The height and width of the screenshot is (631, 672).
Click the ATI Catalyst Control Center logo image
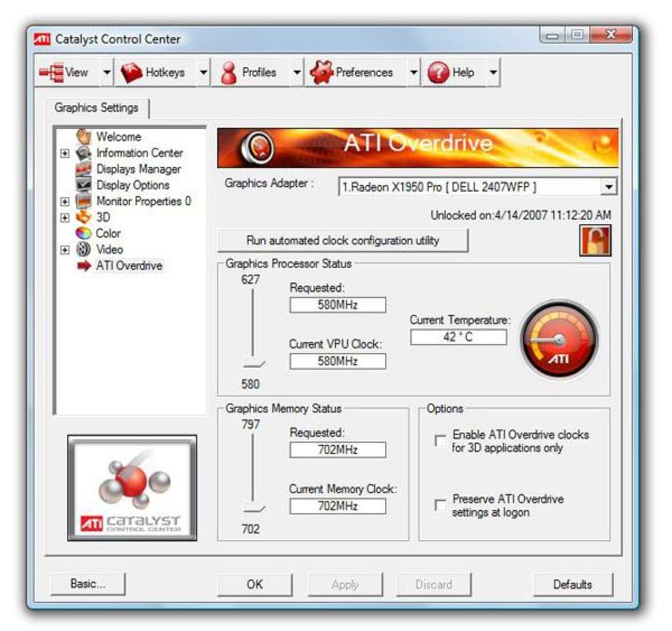(x=132, y=488)
